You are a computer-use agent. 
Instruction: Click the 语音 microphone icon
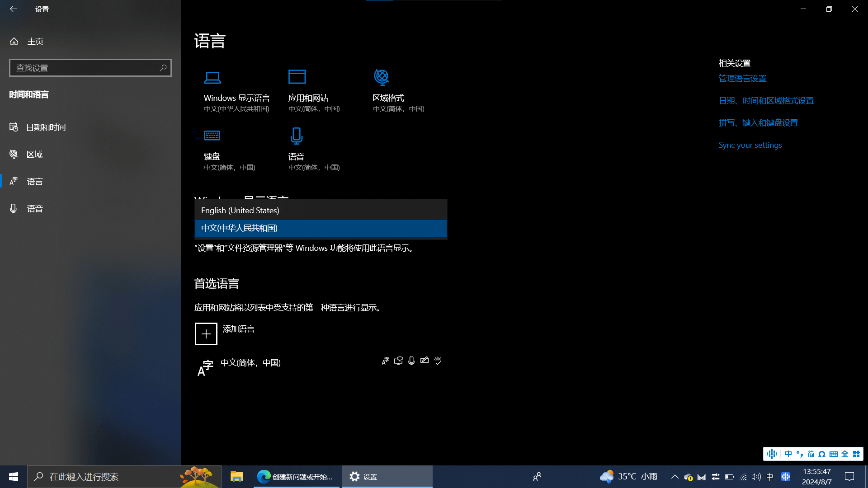coord(297,136)
